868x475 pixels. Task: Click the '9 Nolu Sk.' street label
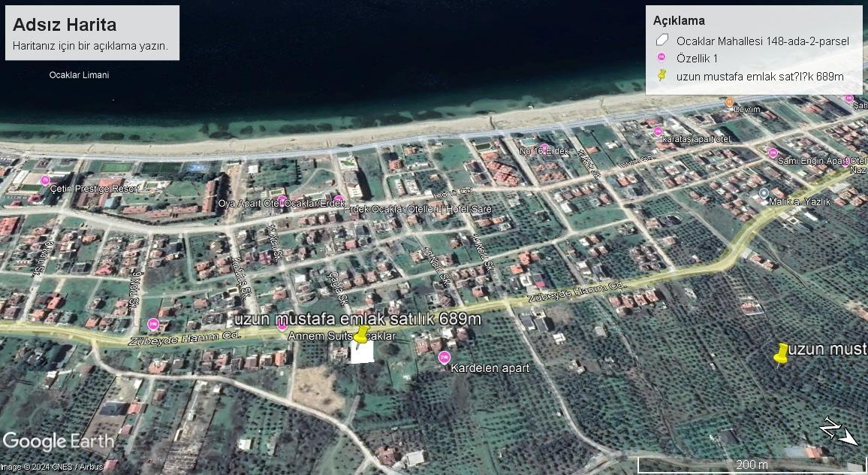[134, 291]
